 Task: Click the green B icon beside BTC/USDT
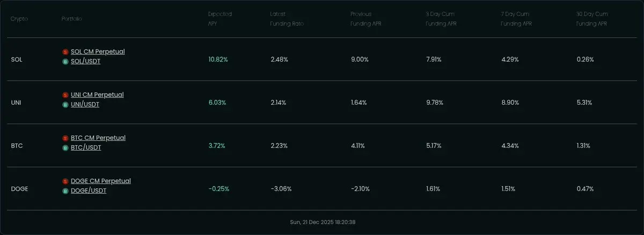65,147
